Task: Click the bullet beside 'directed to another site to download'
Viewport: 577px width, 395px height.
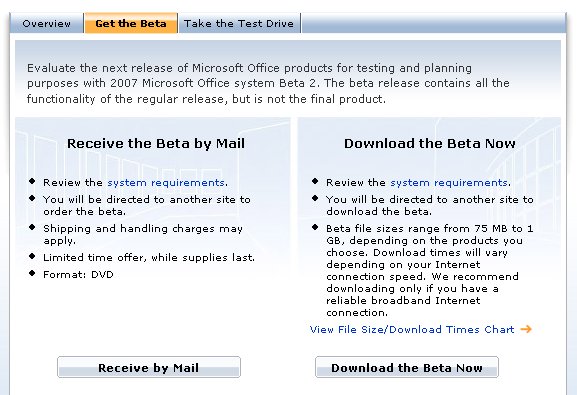Action: tap(315, 198)
